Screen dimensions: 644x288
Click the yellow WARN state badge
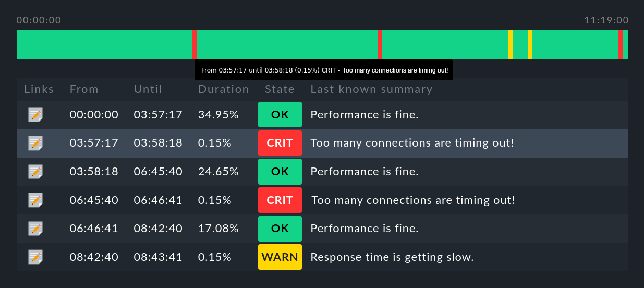click(280, 257)
